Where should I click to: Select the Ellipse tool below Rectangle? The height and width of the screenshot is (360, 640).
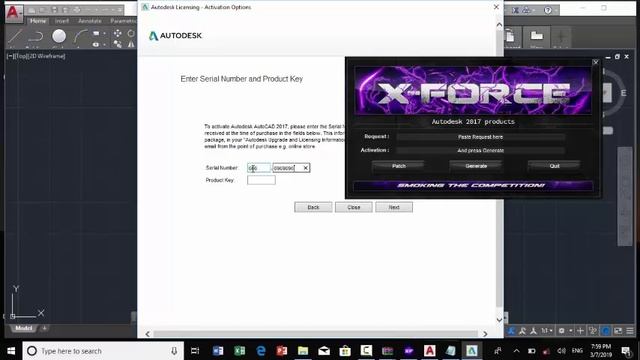96,44
